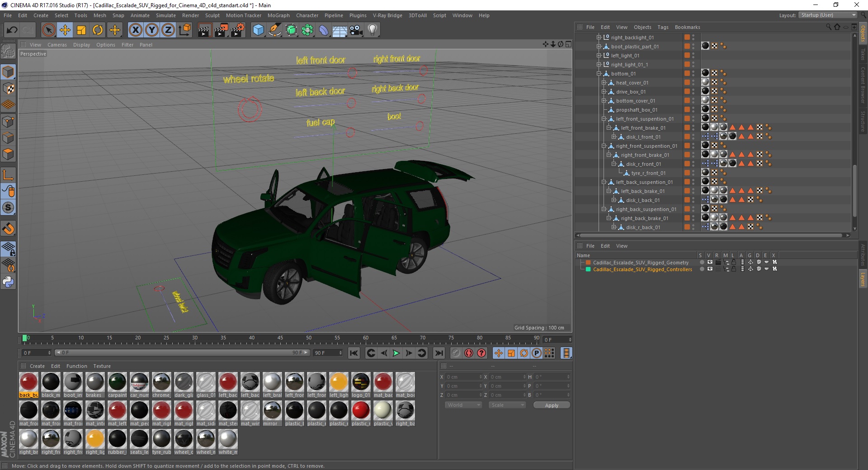
Task: Open Edit Render Settings icon
Action: click(x=238, y=30)
